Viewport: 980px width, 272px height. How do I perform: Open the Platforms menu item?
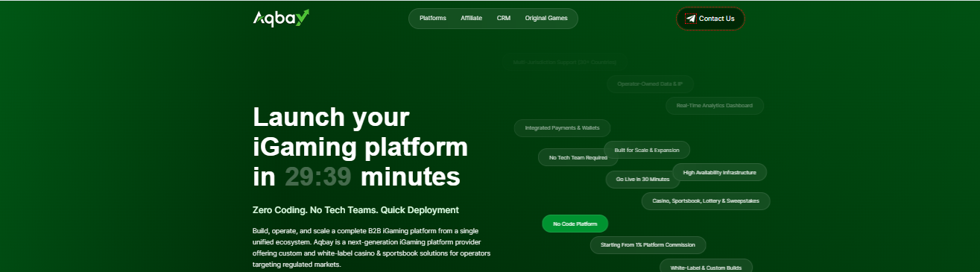[x=433, y=18]
